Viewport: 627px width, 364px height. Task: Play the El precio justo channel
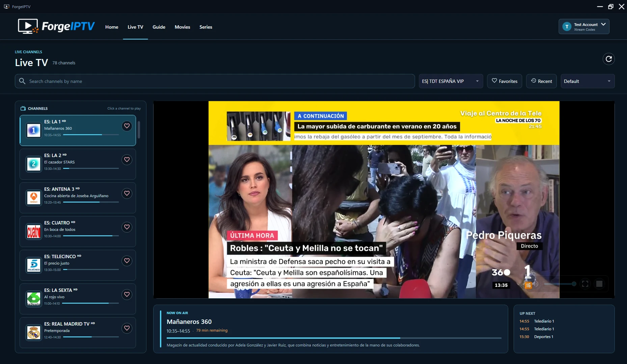(x=78, y=265)
